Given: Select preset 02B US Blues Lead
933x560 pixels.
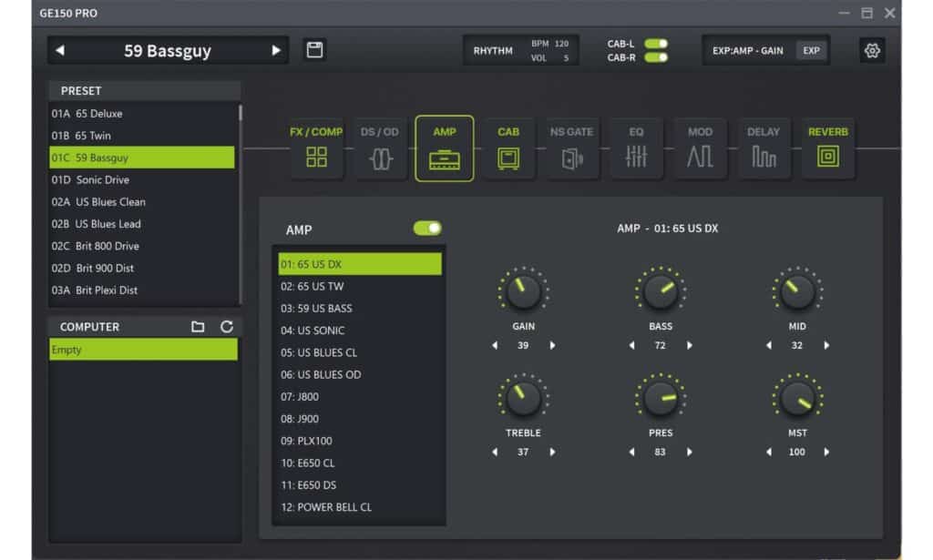Looking at the screenshot, I should pyautogui.click(x=142, y=224).
